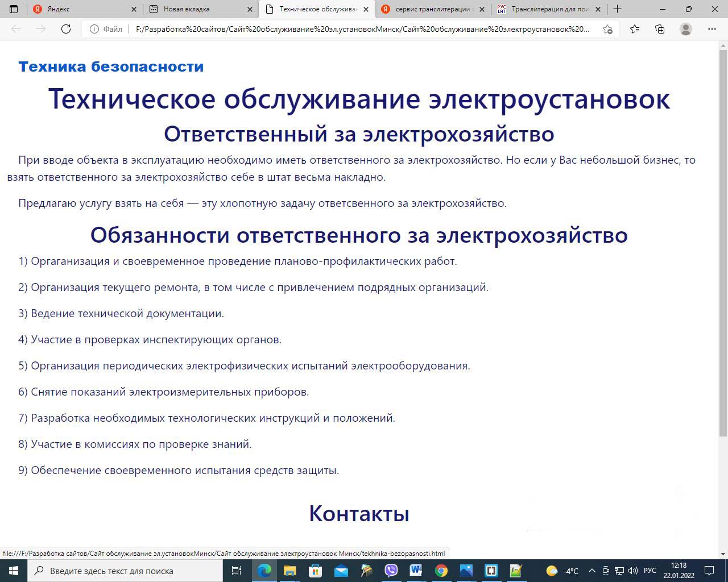Open the Техника безопасности link
Image resolution: width=728 pixels, height=582 pixels.
[111, 66]
